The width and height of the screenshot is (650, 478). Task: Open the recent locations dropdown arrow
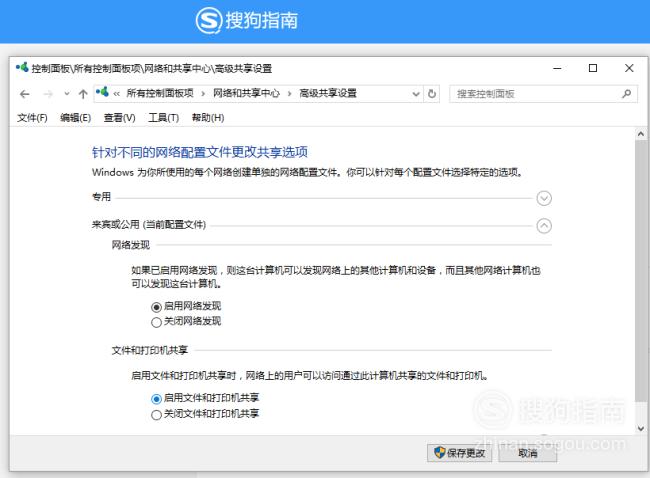click(67, 94)
